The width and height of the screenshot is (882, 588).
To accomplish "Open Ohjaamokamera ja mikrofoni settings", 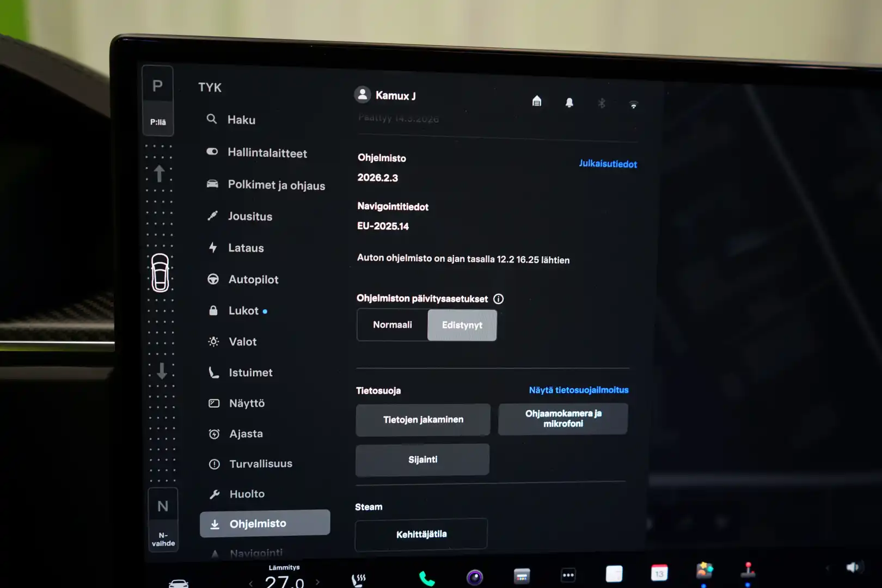I will coord(563,418).
